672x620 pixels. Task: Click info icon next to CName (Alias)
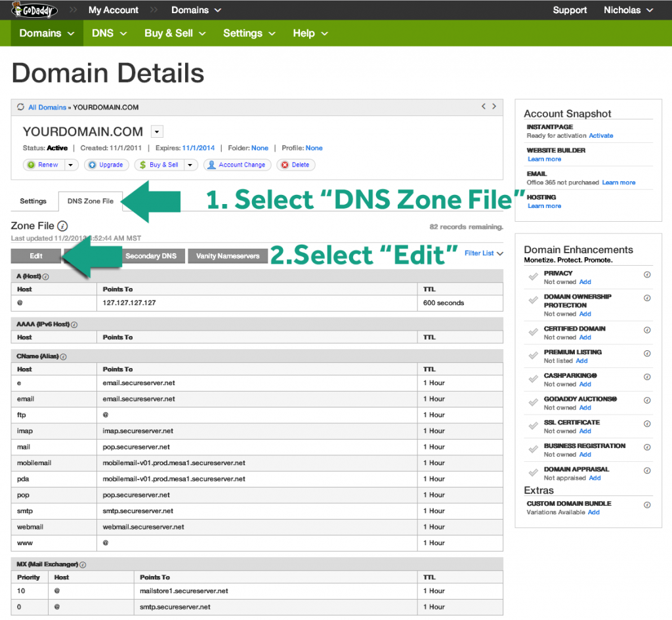[x=64, y=357]
